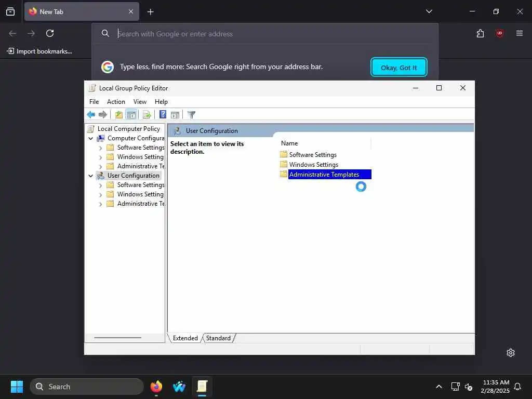Click Group Policy Editor taskbar icon
Screen dimensions: 532x399
(202, 387)
